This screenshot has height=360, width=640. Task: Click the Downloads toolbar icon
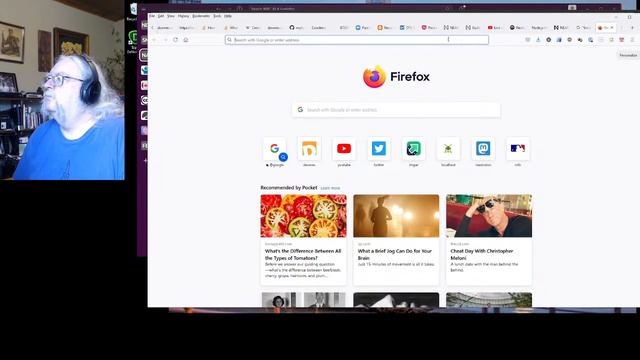click(x=538, y=40)
